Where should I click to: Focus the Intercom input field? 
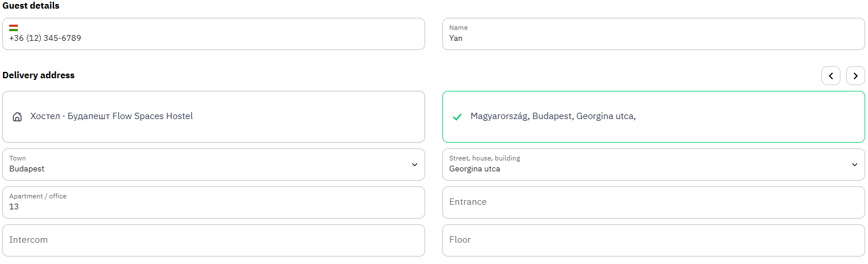point(214,240)
